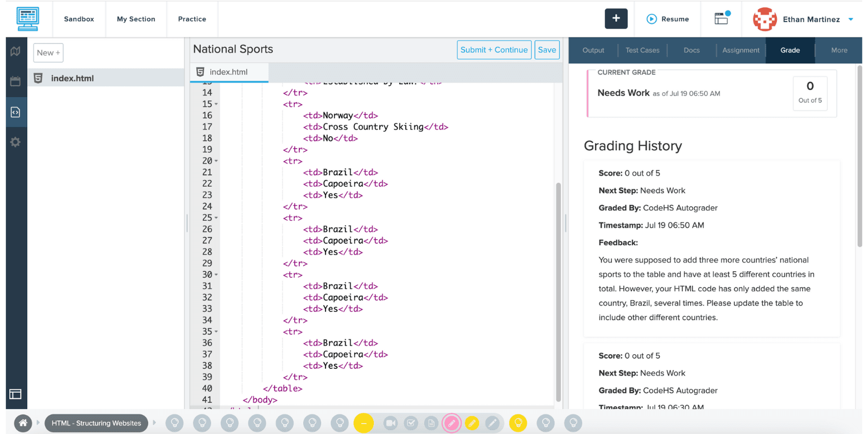
Task: Click the CodeHS computer logo
Action: [28, 19]
